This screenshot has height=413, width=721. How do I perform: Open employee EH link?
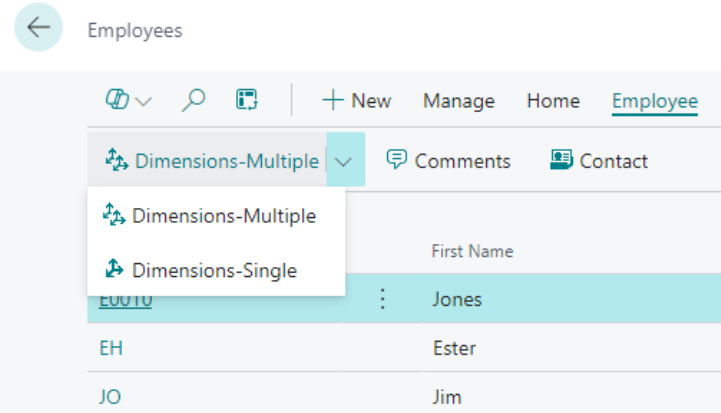(111, 348)
